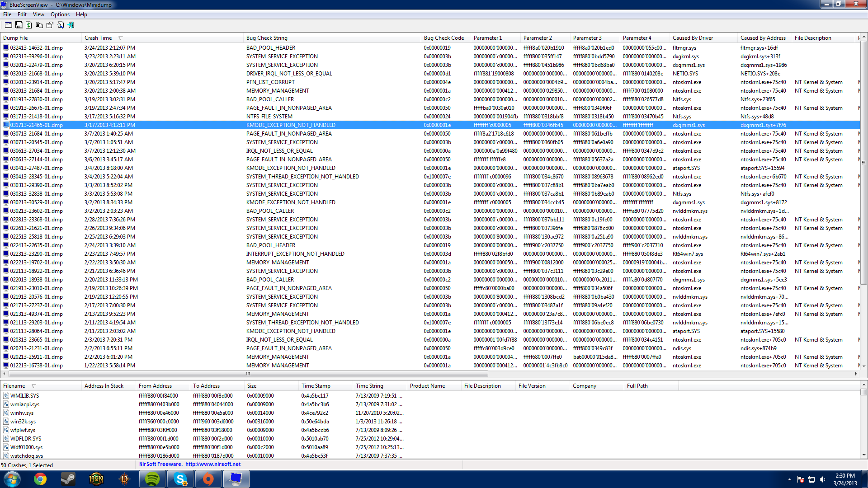This screenshot has width=868, height=488.
Task: Open the Help menu
Action: 81,14
